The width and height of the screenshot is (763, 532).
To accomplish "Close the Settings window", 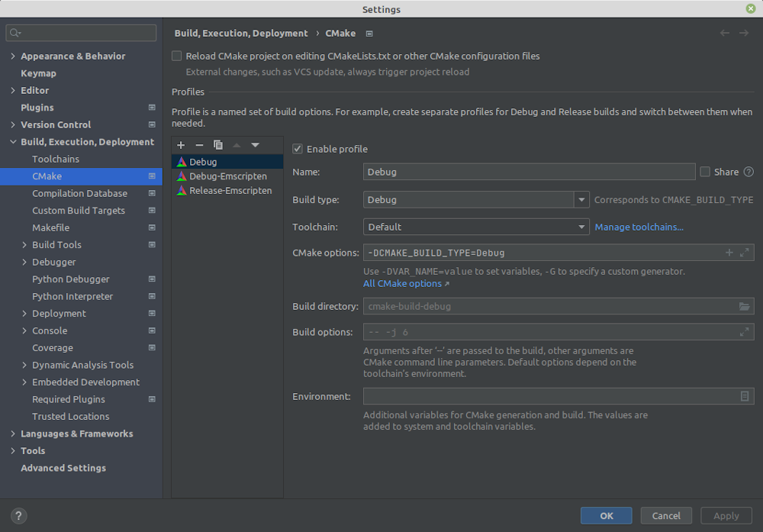I will tap(750, 8).
